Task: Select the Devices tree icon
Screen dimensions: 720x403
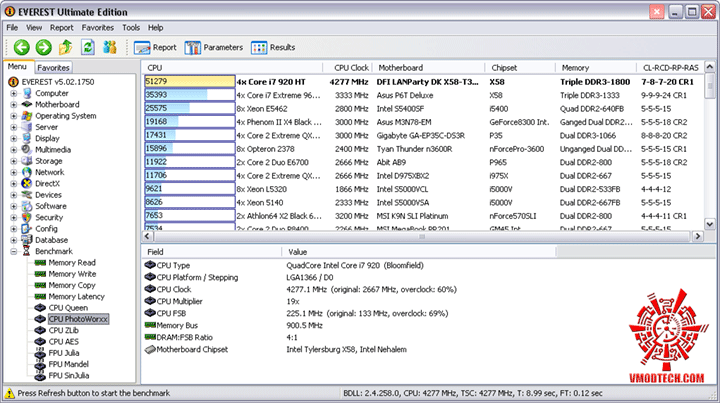Action: point(27,195)
